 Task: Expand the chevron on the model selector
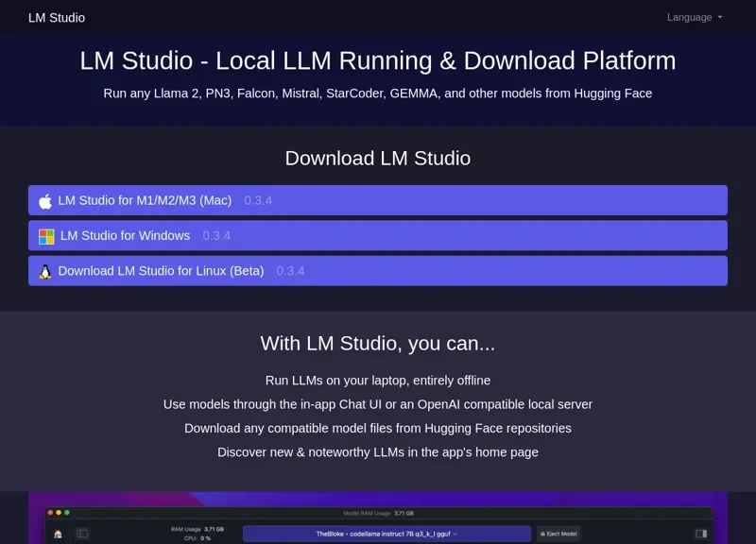(x=455, y=534)
